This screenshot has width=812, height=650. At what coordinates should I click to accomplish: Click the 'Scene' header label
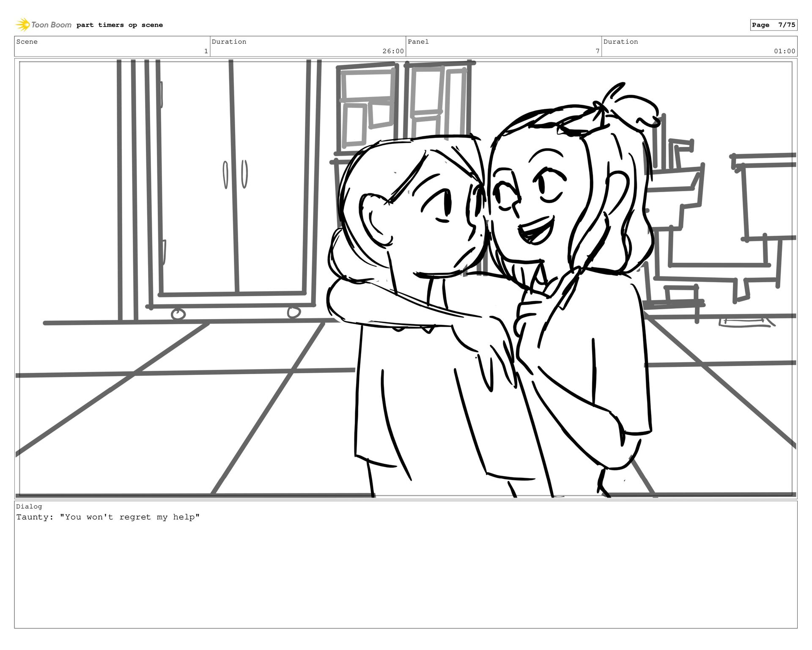[x=27, y=41]
